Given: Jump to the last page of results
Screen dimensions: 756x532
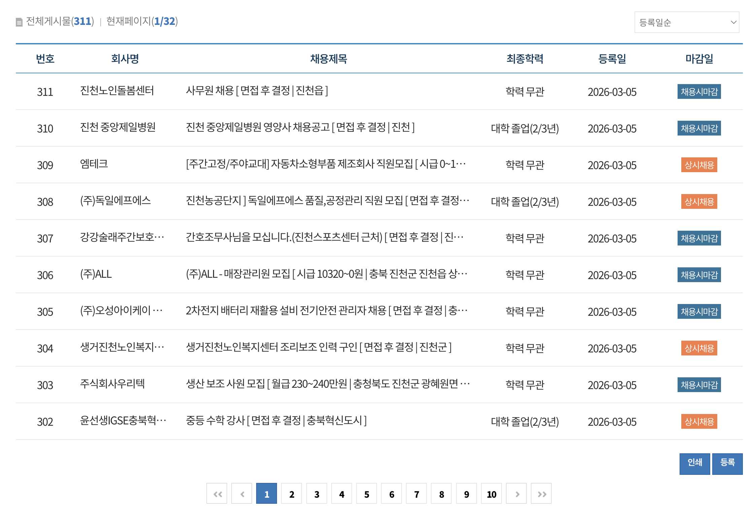Looking at the screenshot, I should click(x=541, y=494).
